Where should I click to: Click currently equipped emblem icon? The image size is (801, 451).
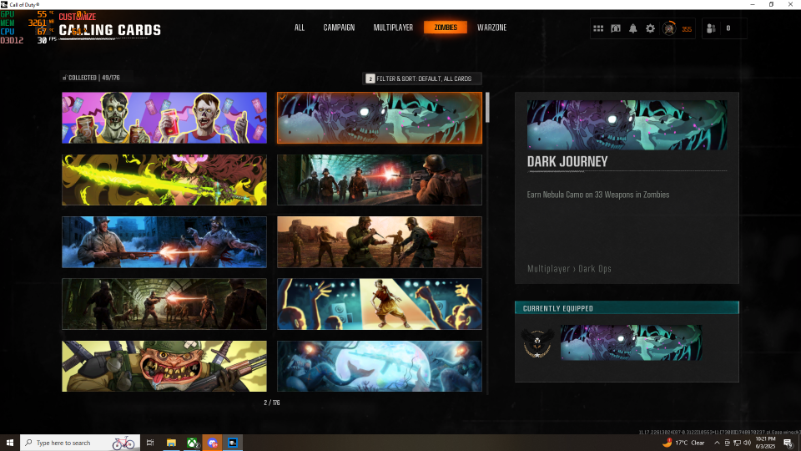click(537, 343)
